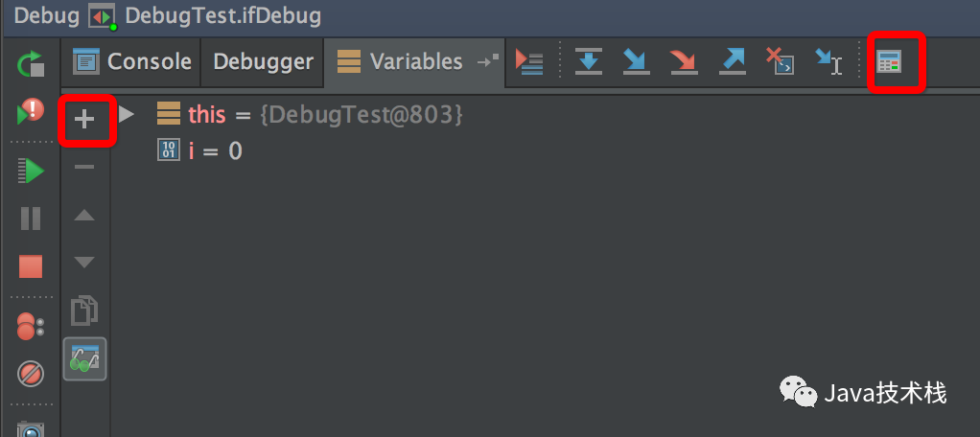Click Resume Program green arrow
This screenshot has width=980, height=437.
[x=30, y=171]
